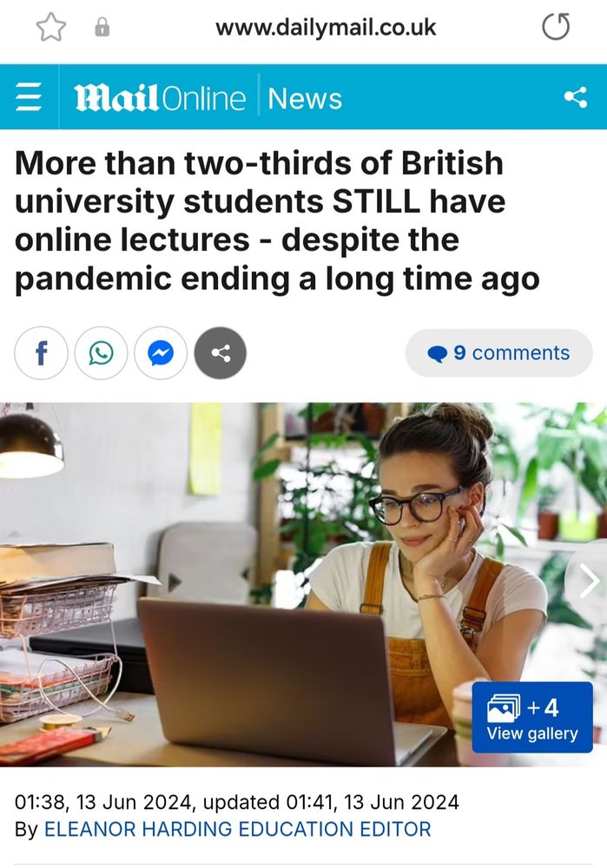607x868 pixels.
Task: Tap the article headline about online lectures
Action: (x=277, y=220)
